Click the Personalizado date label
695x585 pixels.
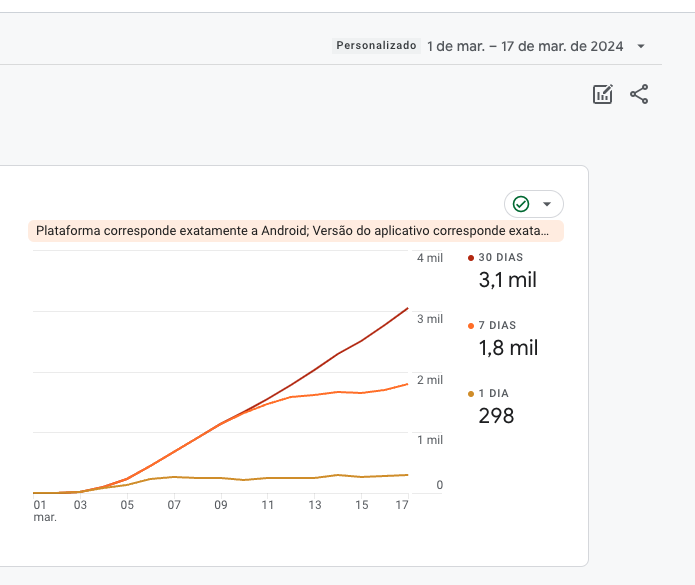(x=376, y=46)
